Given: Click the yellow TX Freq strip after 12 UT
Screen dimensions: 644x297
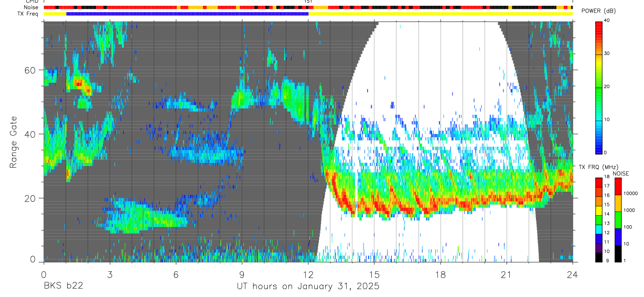Looking at the screenshot, I should point(441,14).
